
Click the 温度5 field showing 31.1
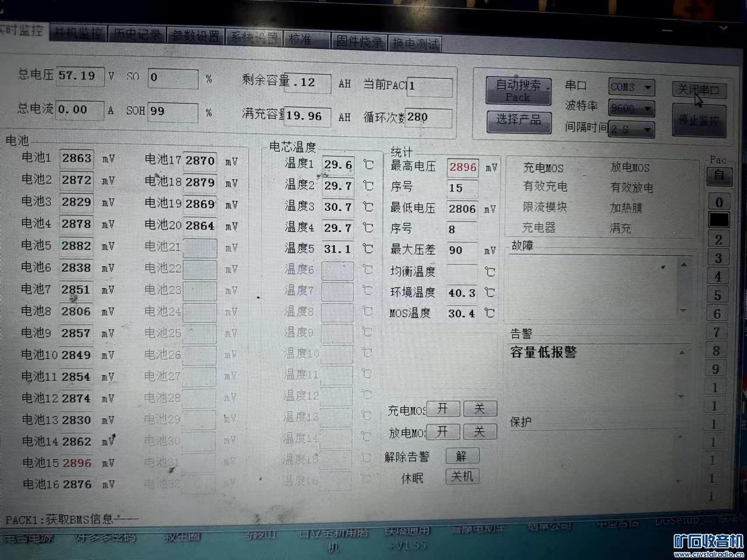pos(338,249)
